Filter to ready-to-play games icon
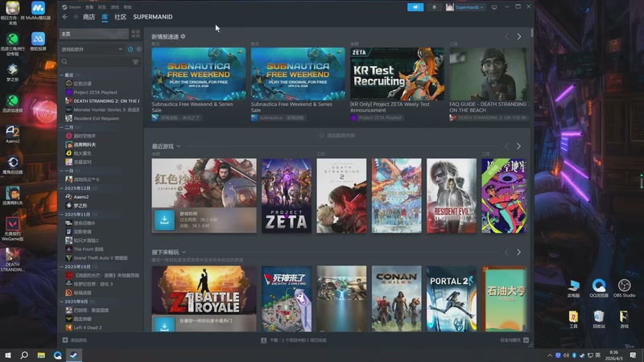 pos(138,49)
